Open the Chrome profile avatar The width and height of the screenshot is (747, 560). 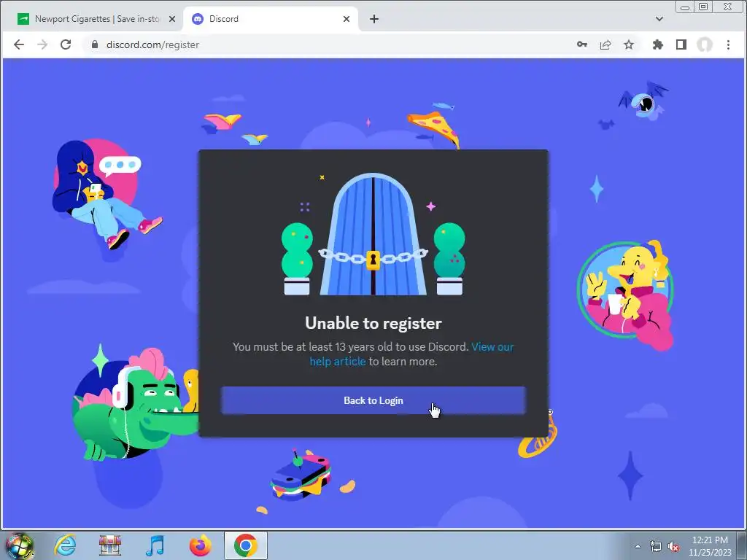[705, 44]
